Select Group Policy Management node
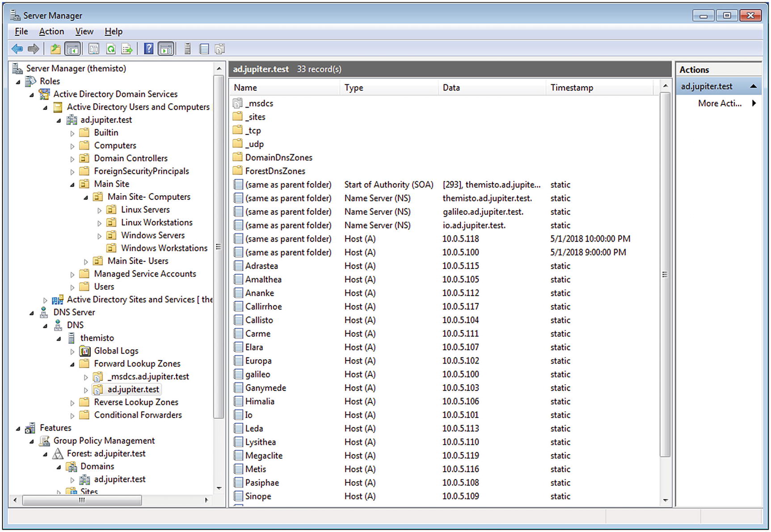This screenshot has width=771, height=532. (x=104, y=440)
